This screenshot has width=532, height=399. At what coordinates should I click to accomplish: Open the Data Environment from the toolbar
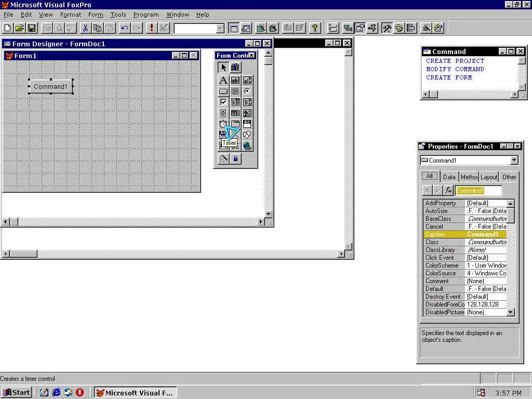(348, 28)
